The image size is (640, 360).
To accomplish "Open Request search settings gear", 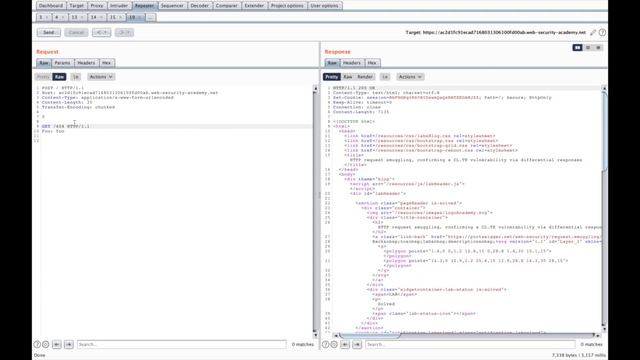I will pos(46,344).
